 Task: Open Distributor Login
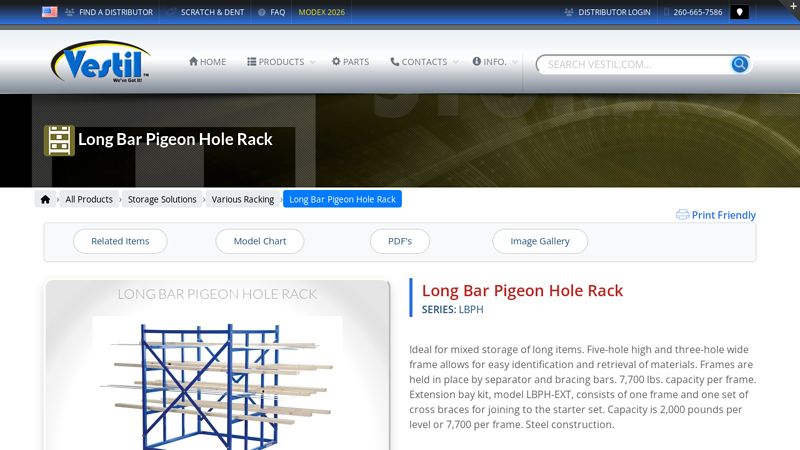point(614,12)
